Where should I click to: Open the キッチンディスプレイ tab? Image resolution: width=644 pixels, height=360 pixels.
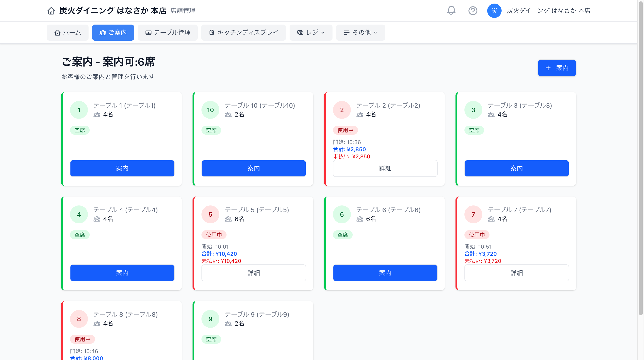point(244,33)
